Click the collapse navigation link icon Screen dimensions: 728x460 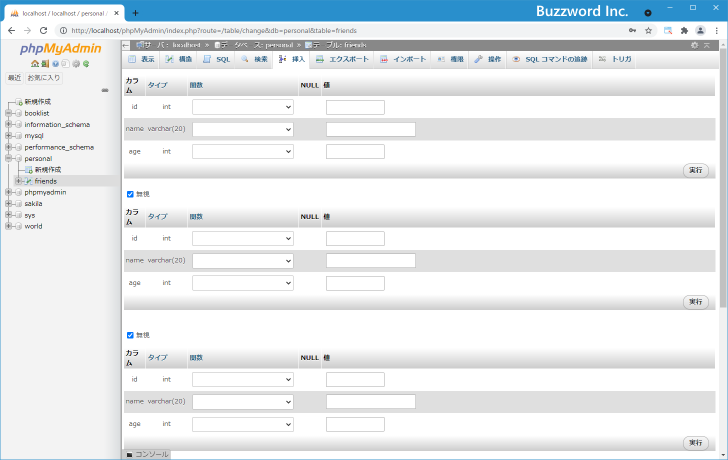pyautogui.click(x=105, y=90)
